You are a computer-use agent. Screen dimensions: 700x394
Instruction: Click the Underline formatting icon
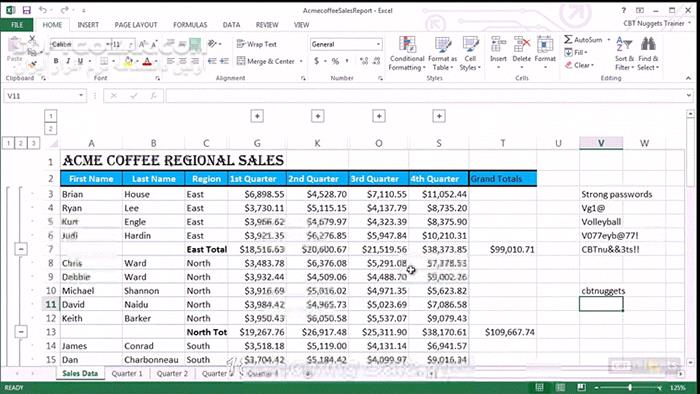(x=80, y=61)
